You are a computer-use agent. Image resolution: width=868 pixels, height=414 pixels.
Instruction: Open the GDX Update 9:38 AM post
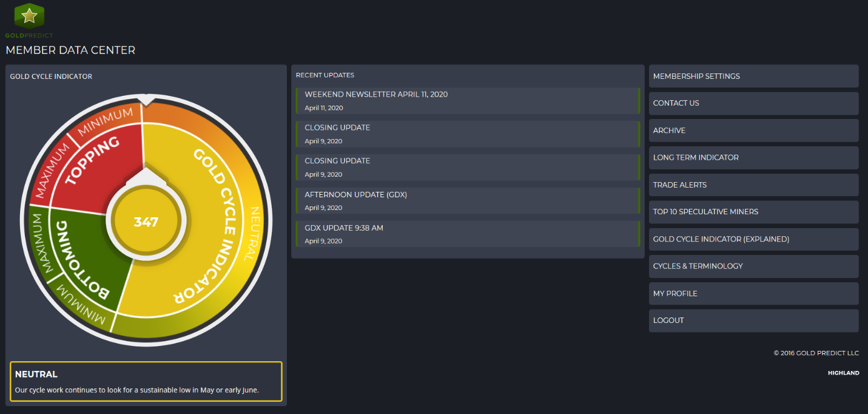tap(344, 228)
